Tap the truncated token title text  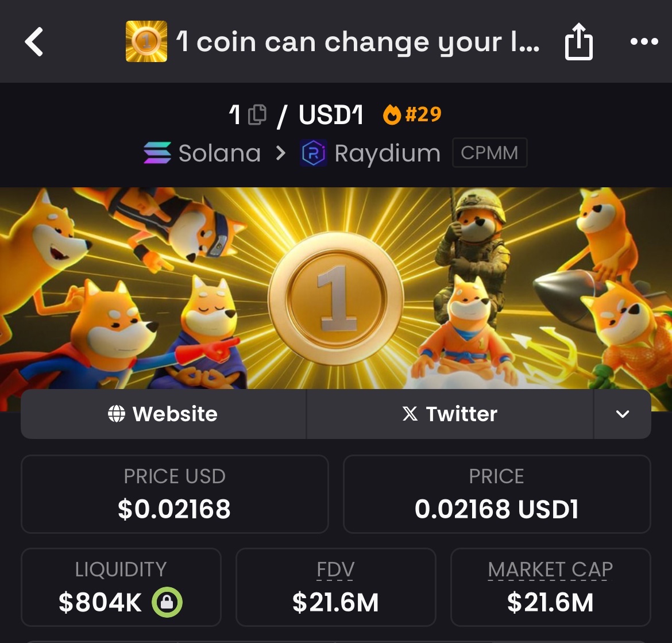pos(358,42)
